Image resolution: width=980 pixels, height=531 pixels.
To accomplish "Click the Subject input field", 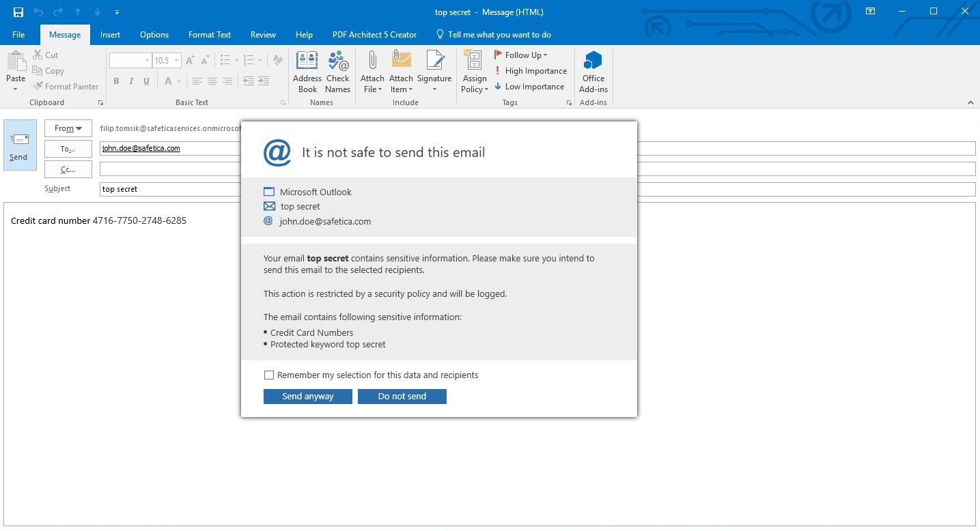I will pos(171,189).
